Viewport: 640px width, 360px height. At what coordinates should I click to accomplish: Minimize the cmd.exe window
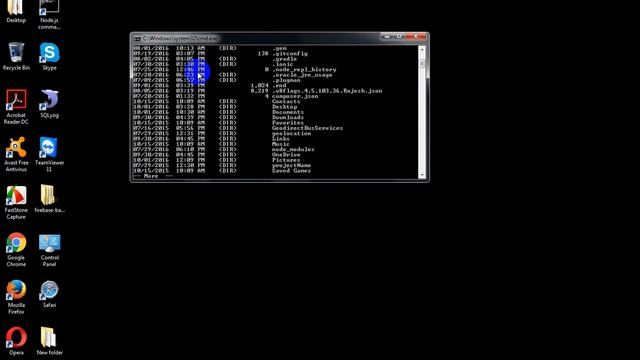point(387,37)
